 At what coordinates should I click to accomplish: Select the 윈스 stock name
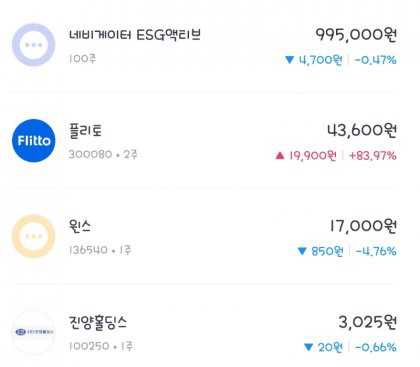80,226
